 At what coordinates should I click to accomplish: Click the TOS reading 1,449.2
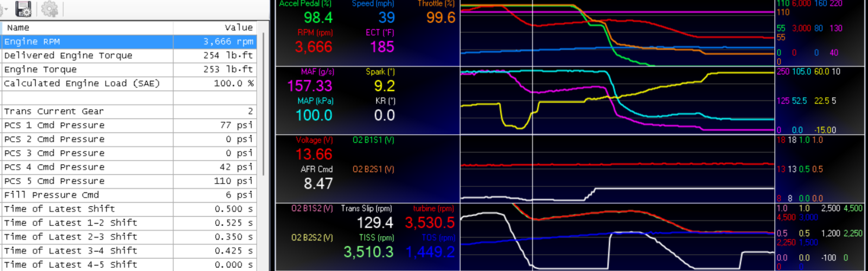pyautogui.click(x=430, y=252)
